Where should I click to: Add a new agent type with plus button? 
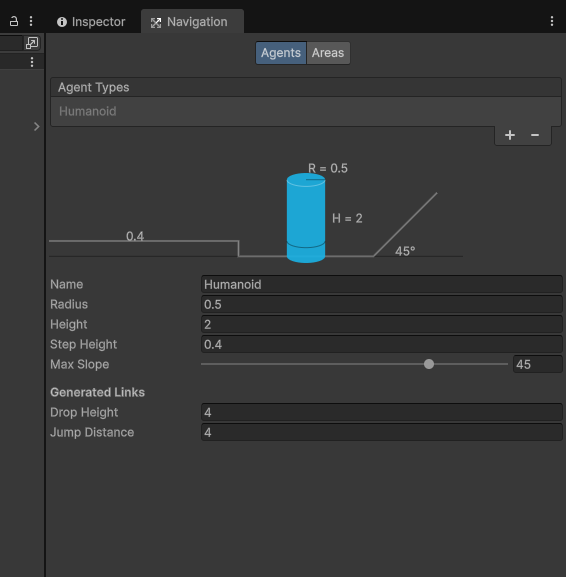510,135
